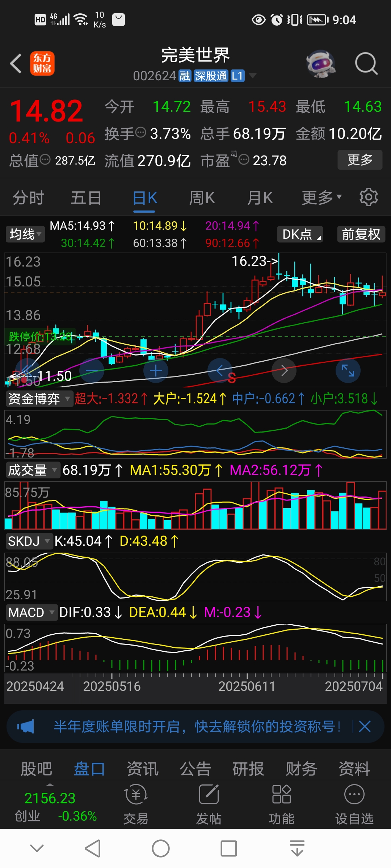Open the 资料 tab
The width and height of the screenshot is (391, 868).
click(354, 769)
